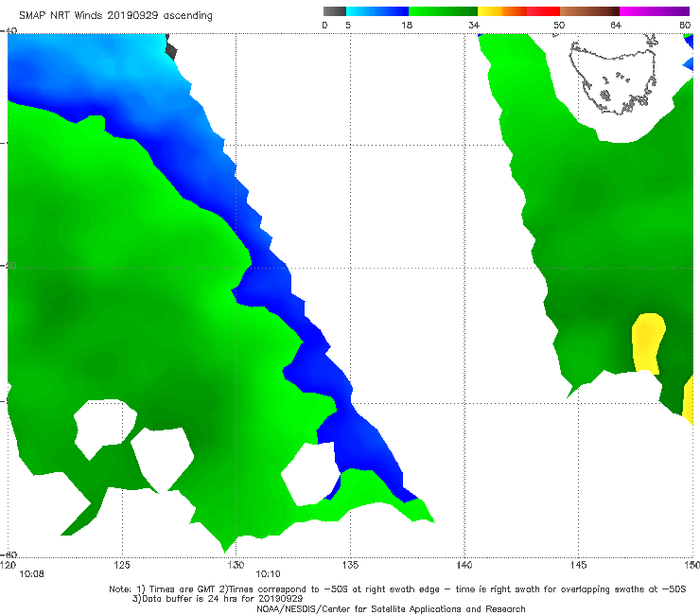700x615 pixels.
Task: Click the longitude label '130'
Action: point(236,565)
